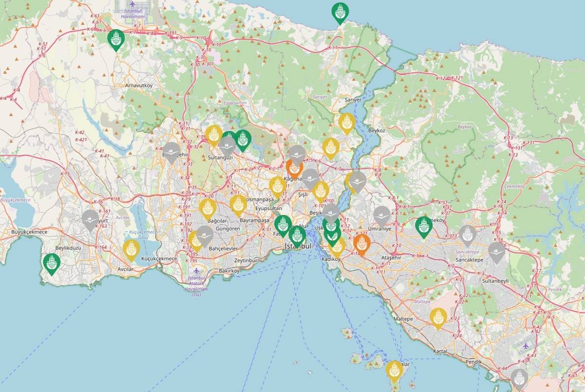The width and height of the screenshot is (585, 392).
Task: Click the yellow İBB marker near Küçükçekmece
Action: point(131,248)
